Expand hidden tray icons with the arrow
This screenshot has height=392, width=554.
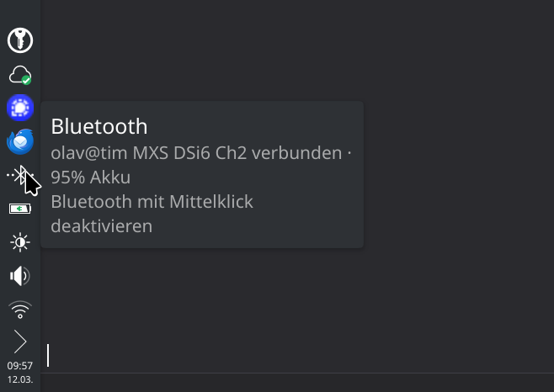[x=20, y=342]
